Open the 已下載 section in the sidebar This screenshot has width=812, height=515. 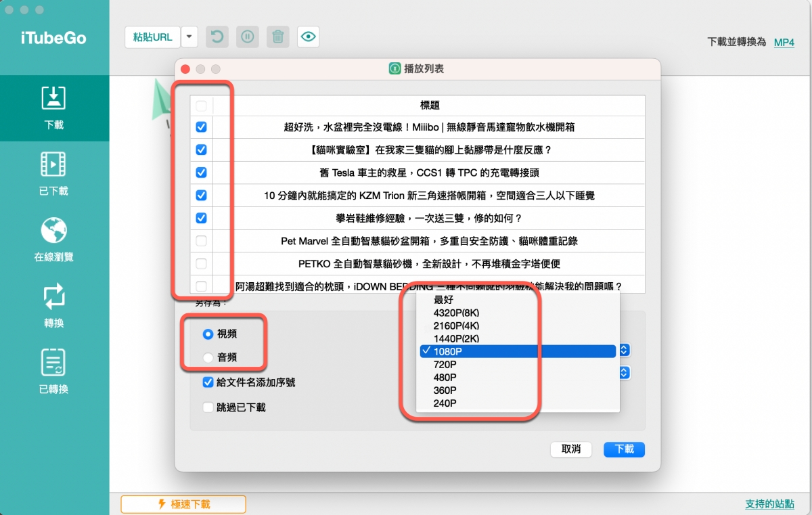point(53,174)
